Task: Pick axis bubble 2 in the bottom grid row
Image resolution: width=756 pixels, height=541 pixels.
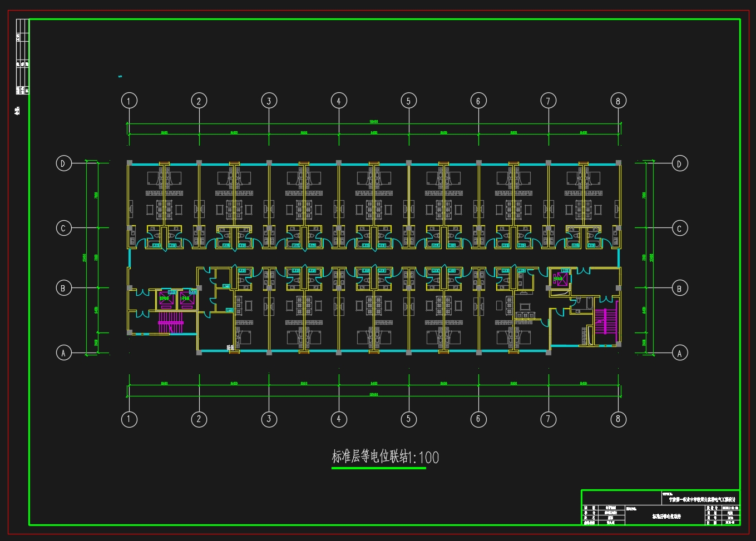Action: coord(199,419)
